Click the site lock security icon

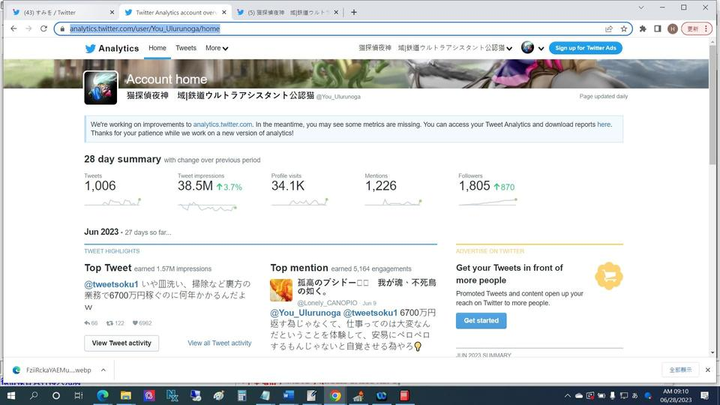[62, 29]
